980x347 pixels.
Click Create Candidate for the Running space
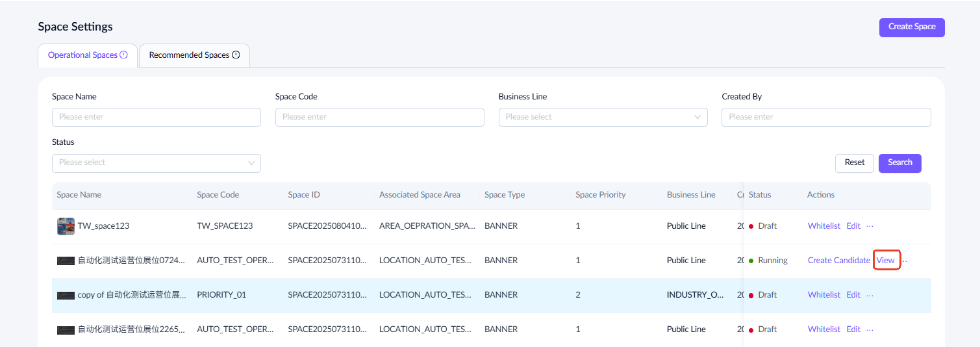tap(838, 261)
